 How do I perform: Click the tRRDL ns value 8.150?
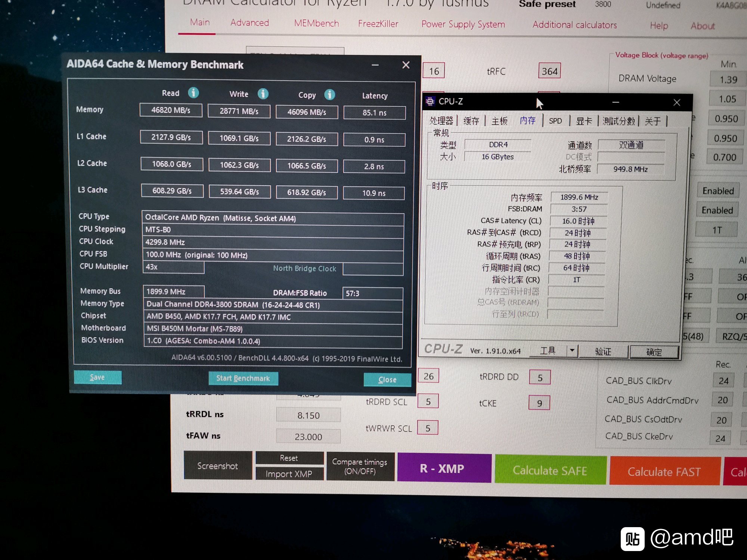point(309,415)
